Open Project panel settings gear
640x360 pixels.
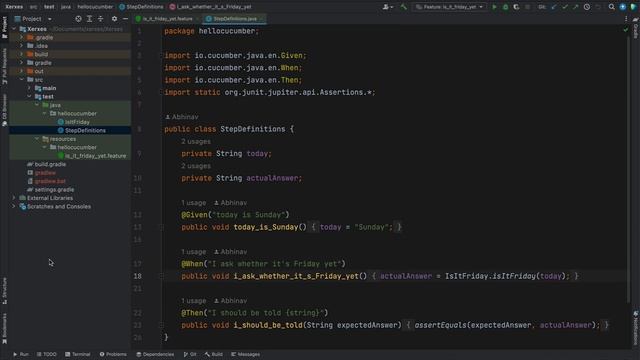pos(114,19)
